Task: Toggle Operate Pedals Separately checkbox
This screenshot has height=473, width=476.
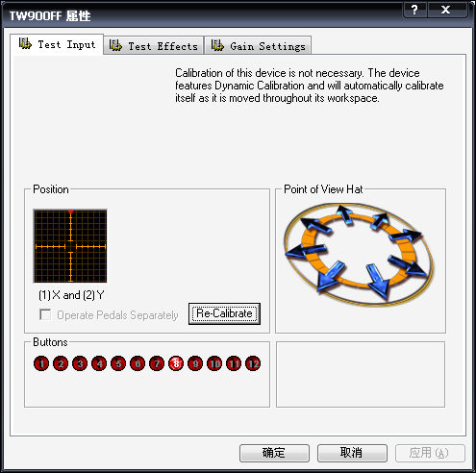Action: [x=45, y=314]
